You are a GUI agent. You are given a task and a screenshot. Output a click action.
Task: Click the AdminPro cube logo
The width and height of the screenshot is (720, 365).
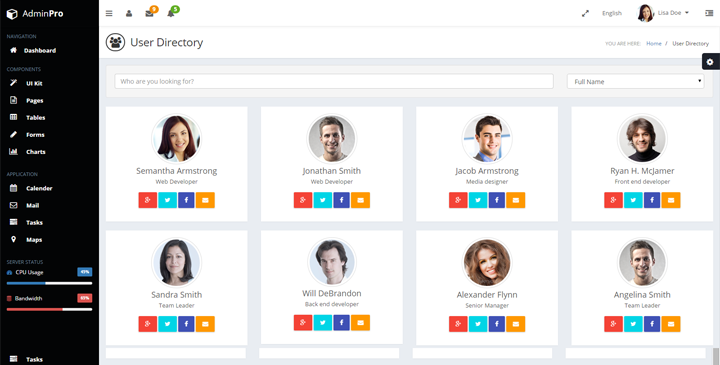coord(12,14)
